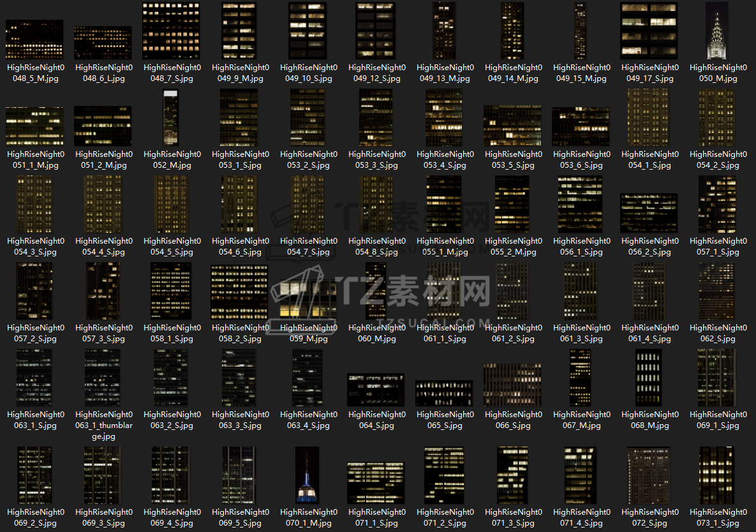Pick thumbnail HighRiseNight0049_14_M.jpg

point(512,31)
